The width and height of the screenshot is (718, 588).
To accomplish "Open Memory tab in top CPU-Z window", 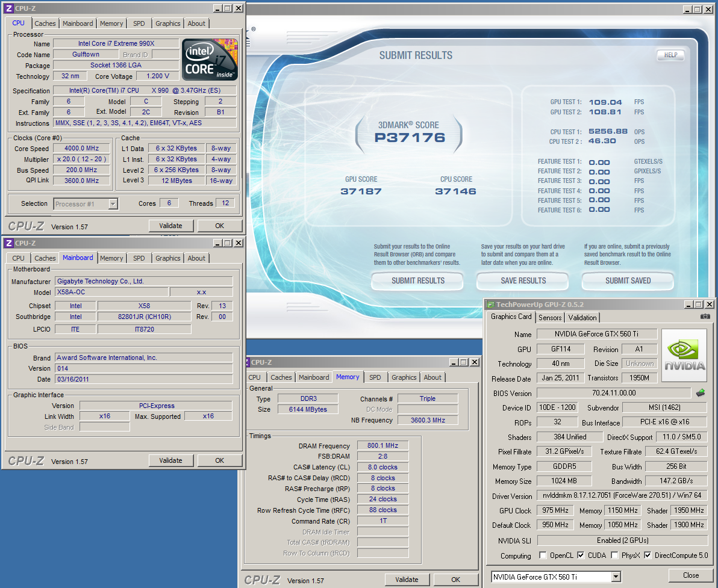I will tap(111, 23).
